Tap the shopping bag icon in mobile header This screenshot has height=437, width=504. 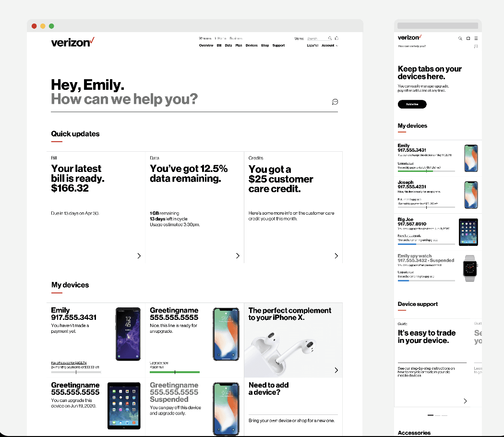coord(468,38)
